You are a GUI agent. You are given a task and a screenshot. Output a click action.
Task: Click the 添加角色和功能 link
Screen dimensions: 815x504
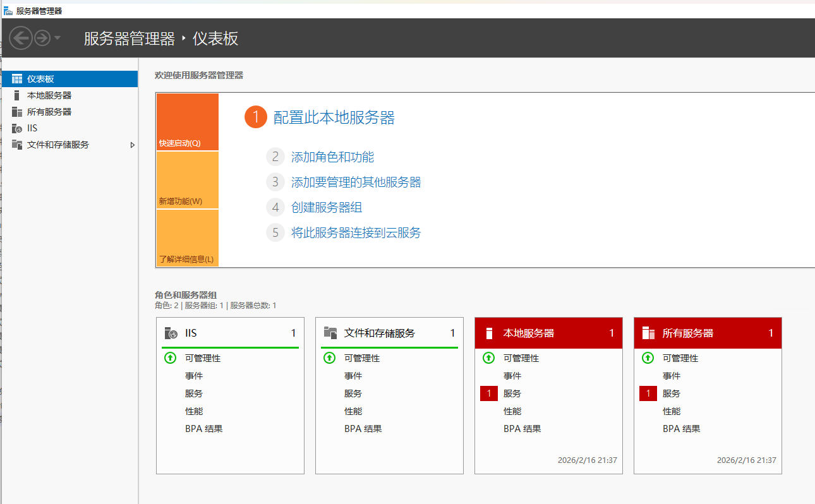click(x=332, y=157)
